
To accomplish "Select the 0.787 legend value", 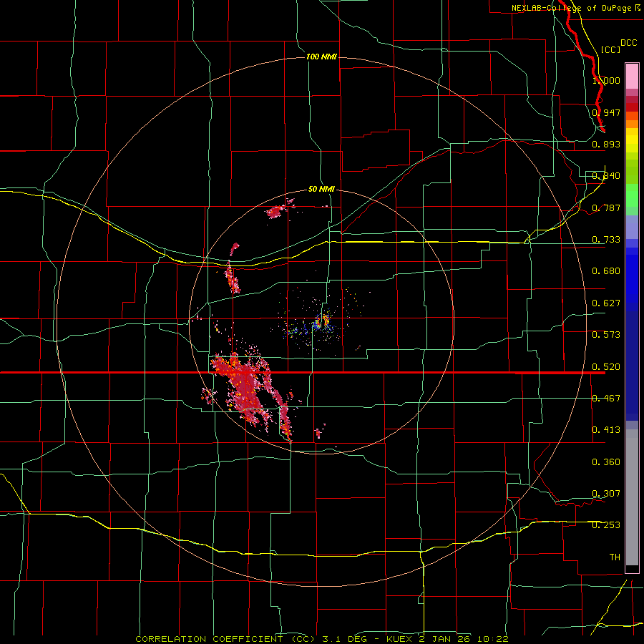I will (x=606, y=208).
